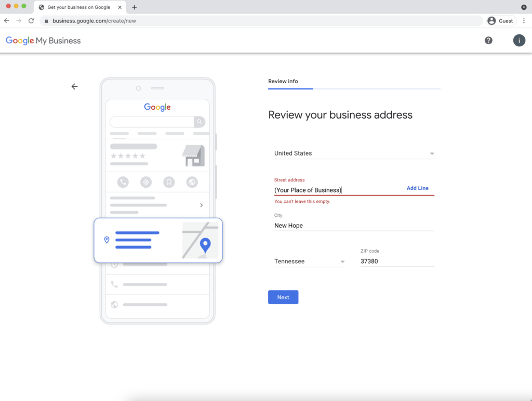
Task: Open the Guest profile menu
Action: pyautogui.click(x=501, y=21)
